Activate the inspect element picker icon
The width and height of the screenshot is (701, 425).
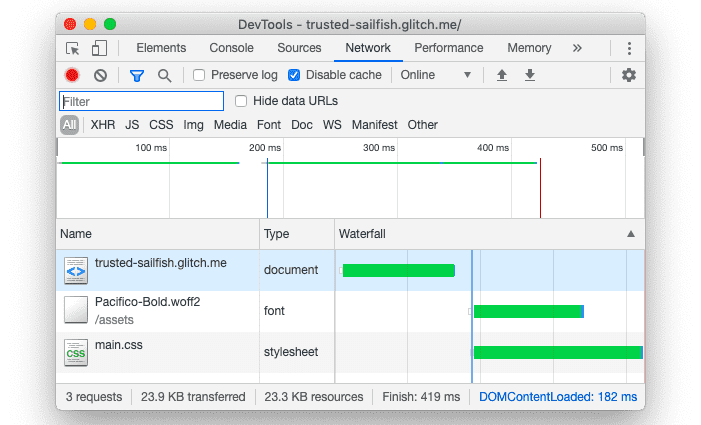(x=72, y=48)
